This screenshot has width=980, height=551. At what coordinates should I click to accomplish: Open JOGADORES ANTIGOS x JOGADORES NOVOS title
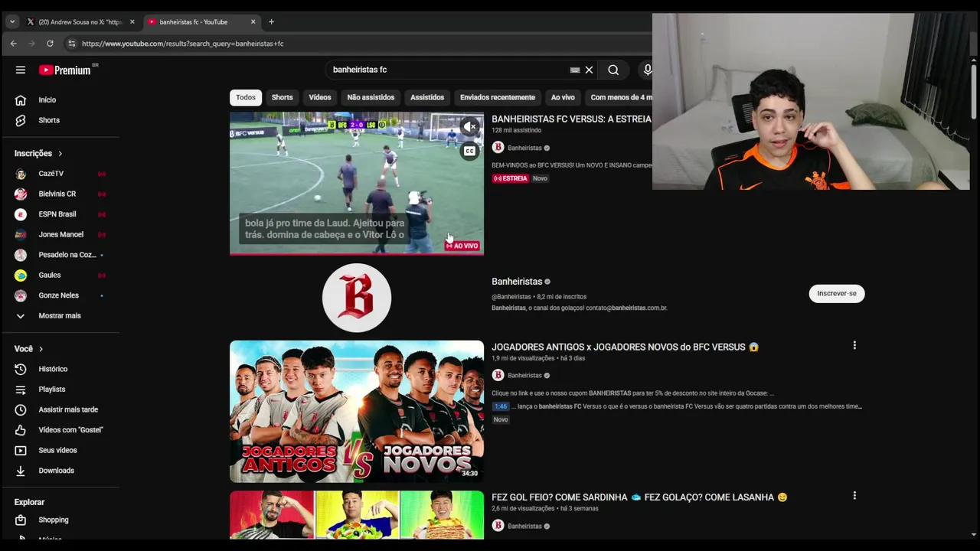tap(625, 347)
